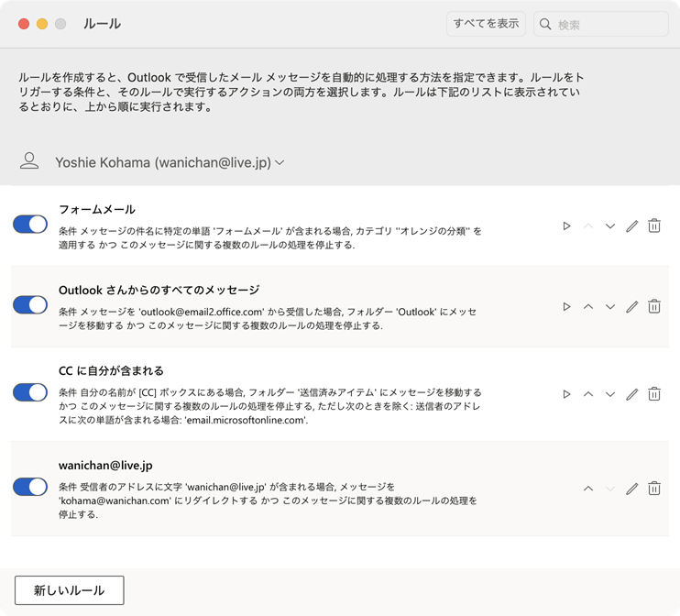The height and width of the screenshot is (616, 680).
Task: Edit the CC に自分が含まれる rule
Action: tap(631, 394)
